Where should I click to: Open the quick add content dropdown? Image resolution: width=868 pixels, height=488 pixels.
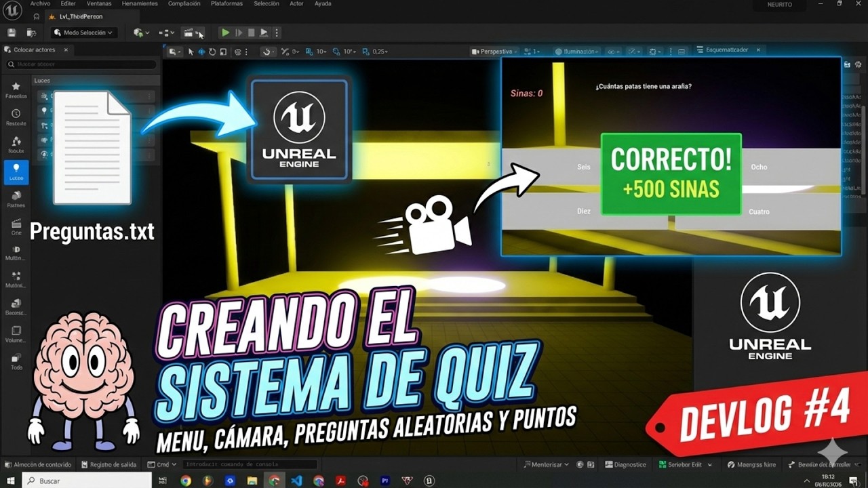(142, 33)
